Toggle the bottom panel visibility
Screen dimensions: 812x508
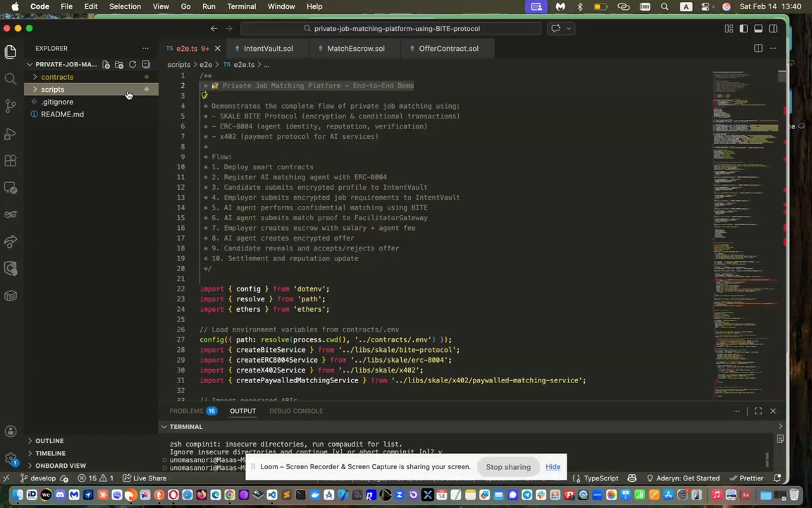[758, 28]
